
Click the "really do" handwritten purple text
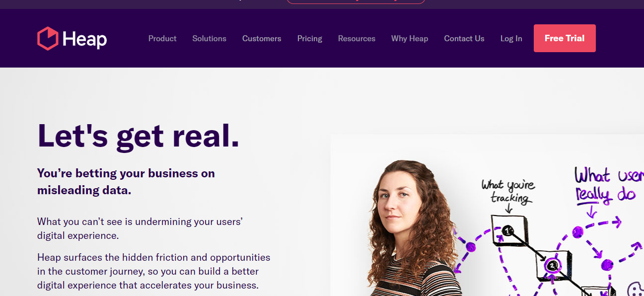click(605, 194)
